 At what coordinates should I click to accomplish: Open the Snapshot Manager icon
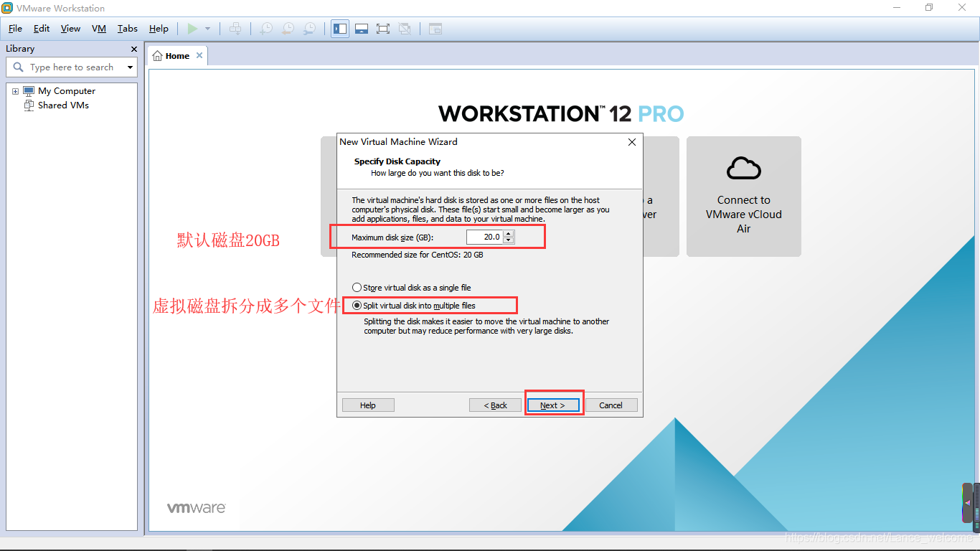(309, 29)
